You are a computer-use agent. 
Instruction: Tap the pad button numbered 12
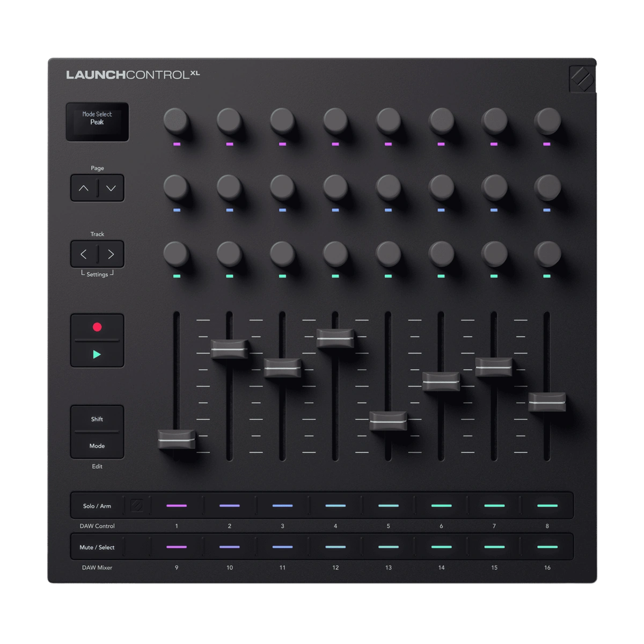click(x=335, y=547)
